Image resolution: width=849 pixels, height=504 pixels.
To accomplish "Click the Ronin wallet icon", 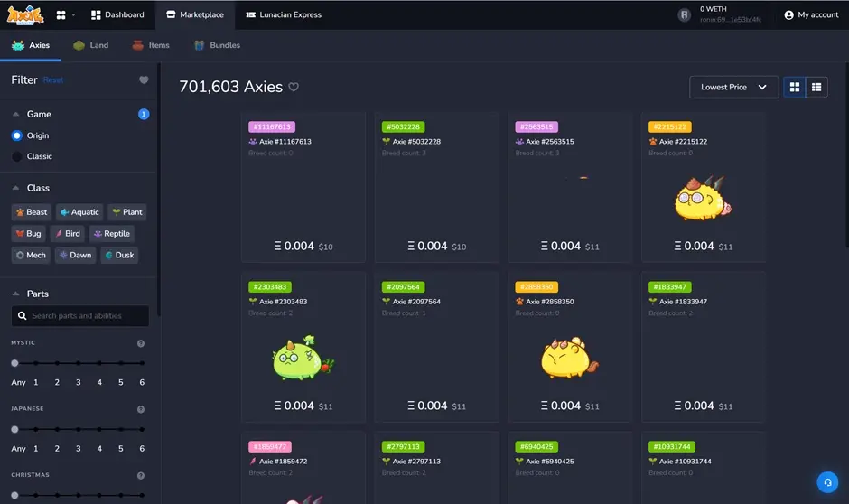I will tap(685, 14).
